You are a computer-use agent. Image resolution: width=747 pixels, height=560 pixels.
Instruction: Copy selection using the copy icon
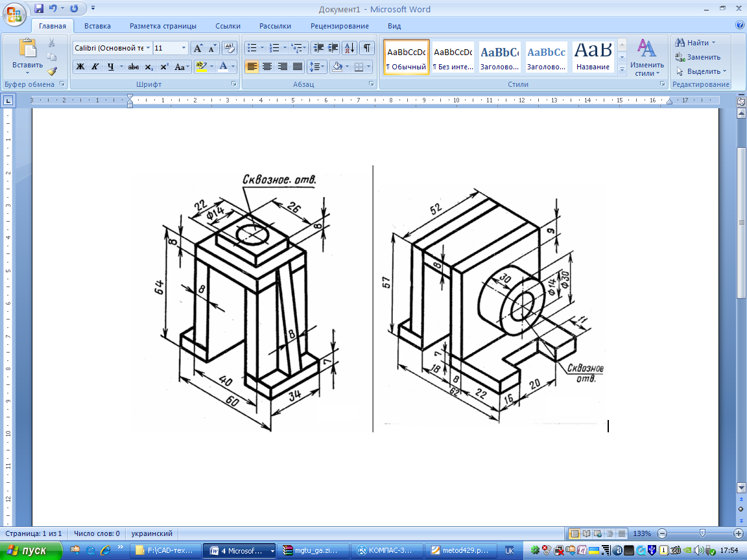point(51,57)
